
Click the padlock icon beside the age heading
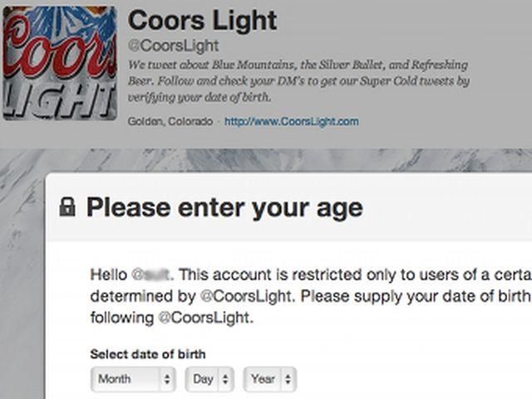[x=67, y=209]
